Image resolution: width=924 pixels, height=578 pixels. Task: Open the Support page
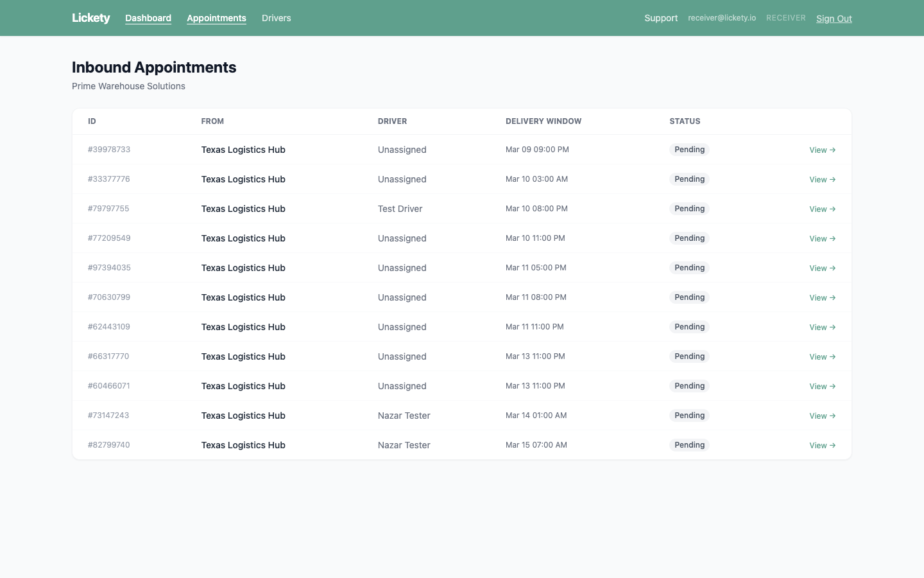pos(661,18)
